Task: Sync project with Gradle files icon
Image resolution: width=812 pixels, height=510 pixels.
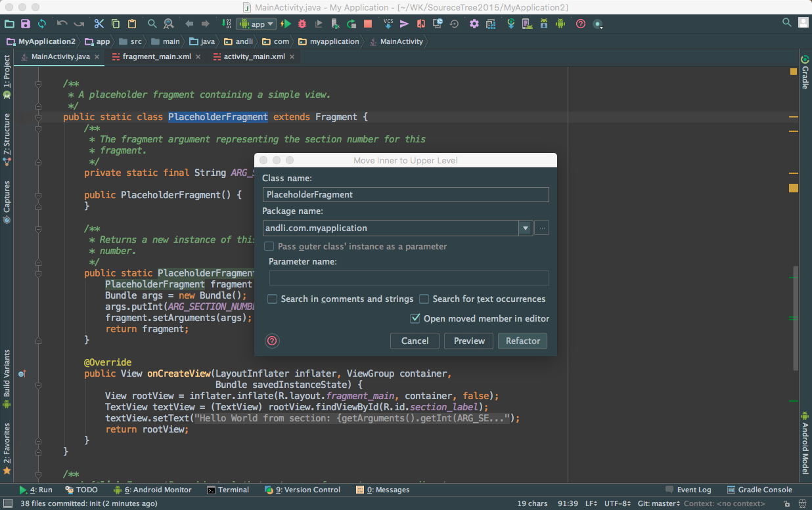Action: click(511, 24)
